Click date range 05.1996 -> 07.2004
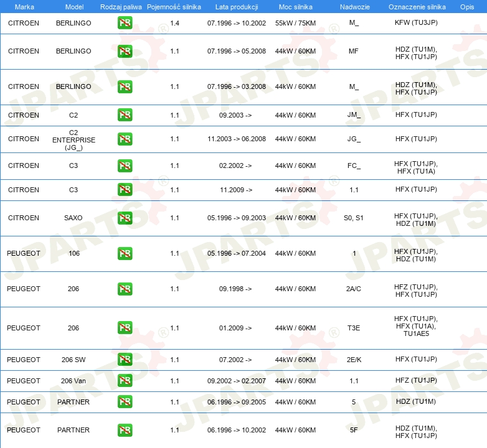Screen dimensions: 487x448 pos(237,253)
